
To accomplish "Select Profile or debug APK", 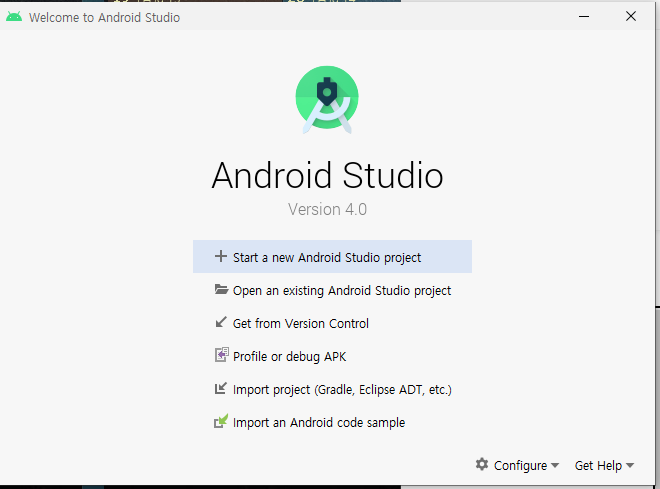I will click(x=332, y=356).
